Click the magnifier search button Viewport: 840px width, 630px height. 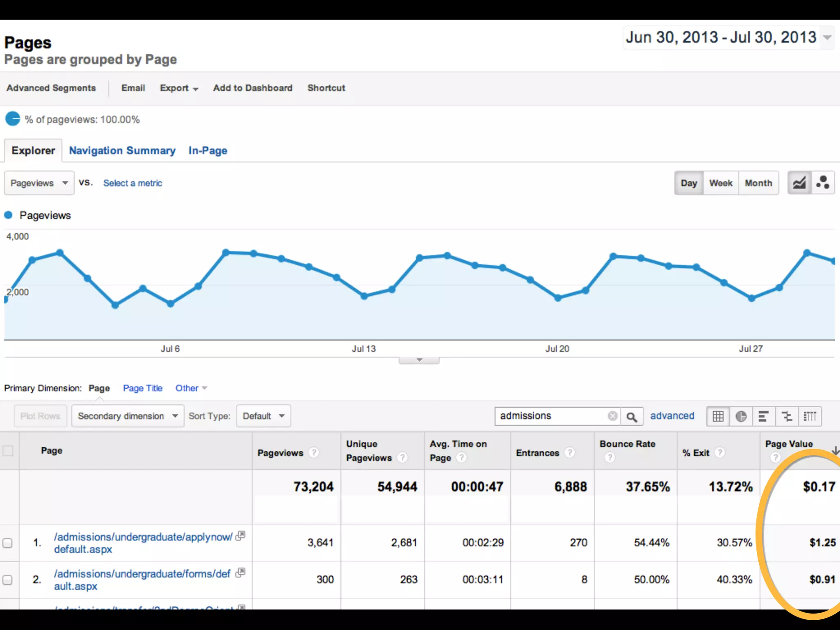pos(632,417)
